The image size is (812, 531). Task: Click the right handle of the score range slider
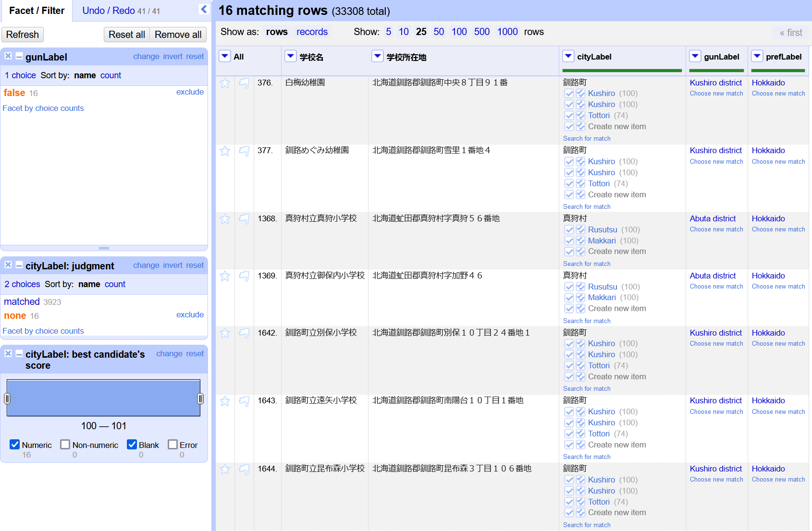click(x=200, y=398)
